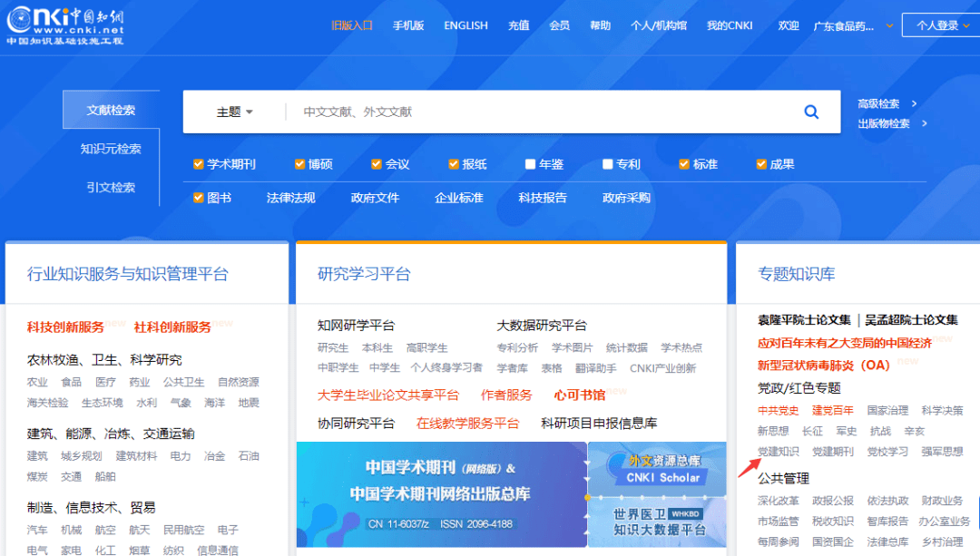
Task: Open 充值 in the top menu
Action: pyautogui.click(x=519, y=25)
